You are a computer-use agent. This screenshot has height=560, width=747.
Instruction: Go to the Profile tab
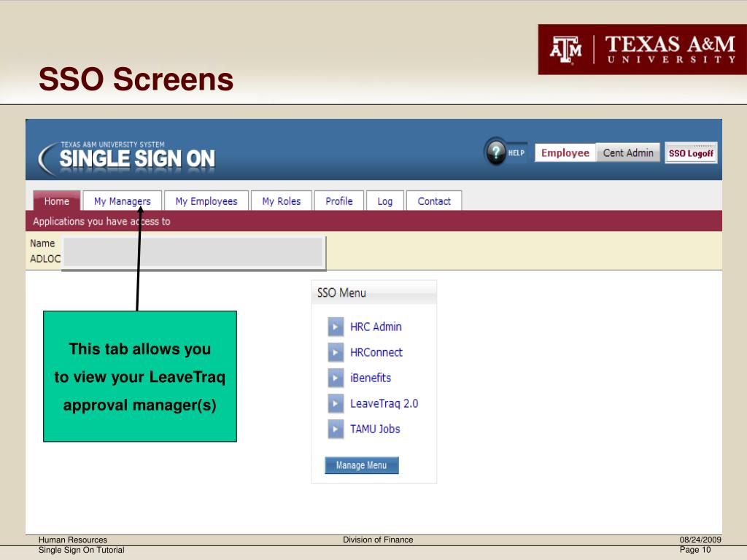tap(338, 201)
